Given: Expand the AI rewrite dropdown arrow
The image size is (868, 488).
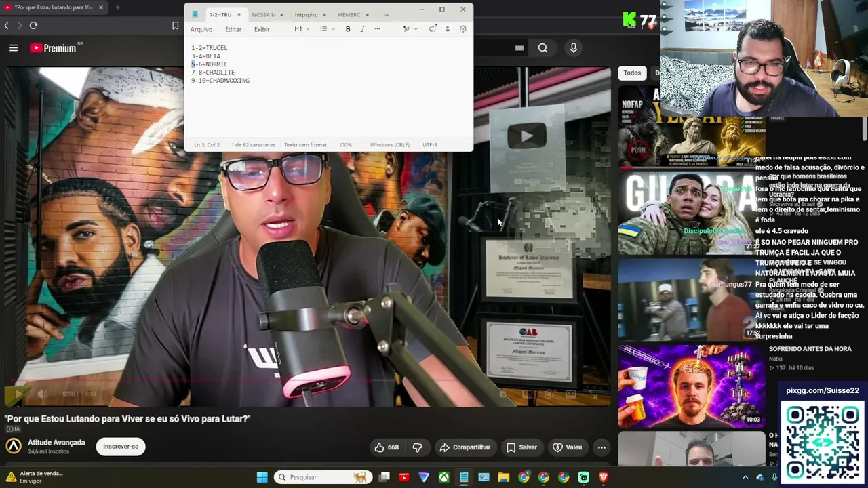Looking at the screenshot, I should coord(415,29).
